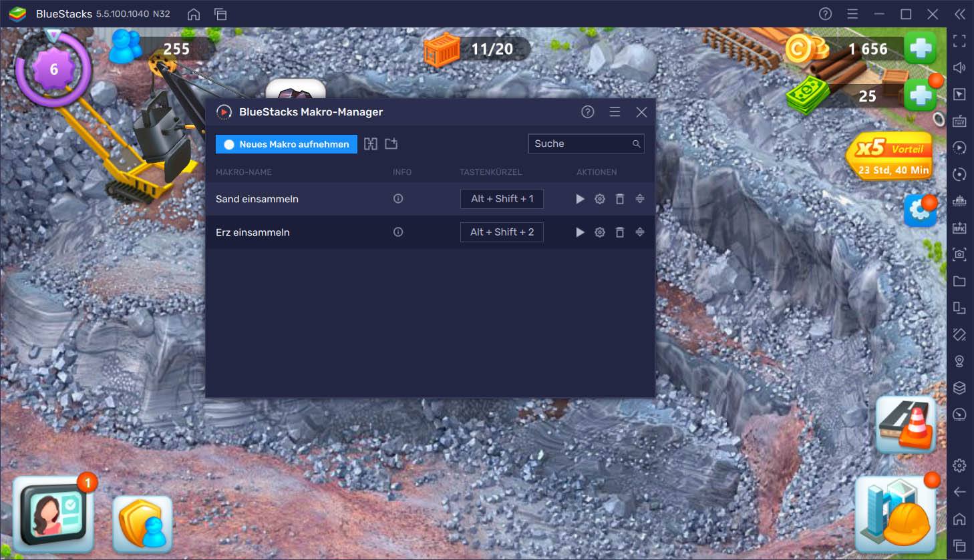Open road construction cone button
This screenshot has width=974, height=560.
(x=905, y=424)
